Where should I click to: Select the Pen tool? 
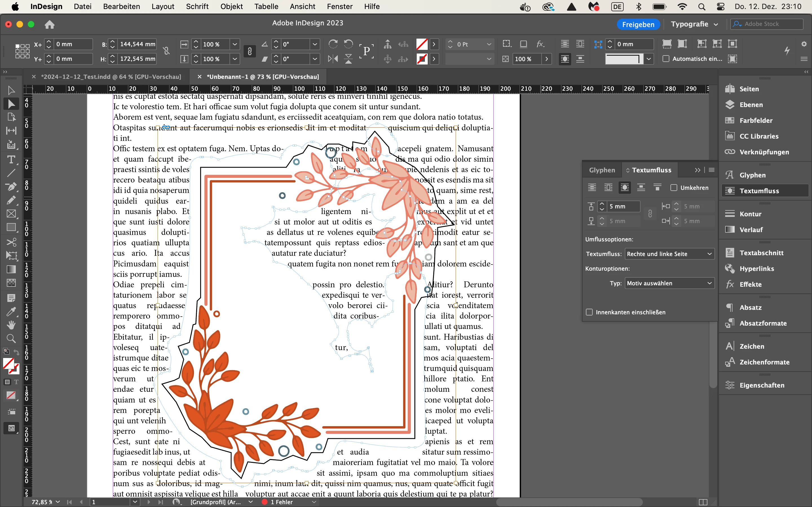click(x=11, y=186)
